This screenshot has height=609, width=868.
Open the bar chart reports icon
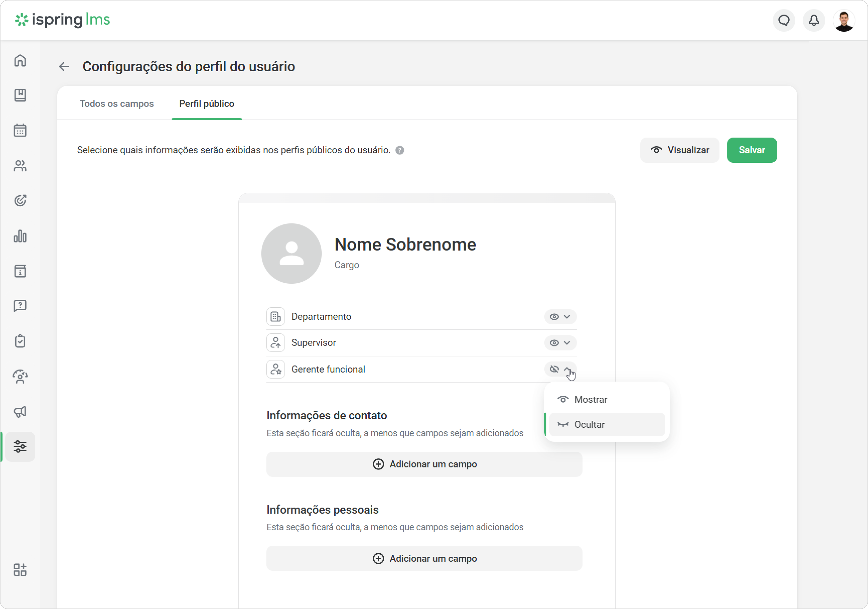[x=20, y=236]
